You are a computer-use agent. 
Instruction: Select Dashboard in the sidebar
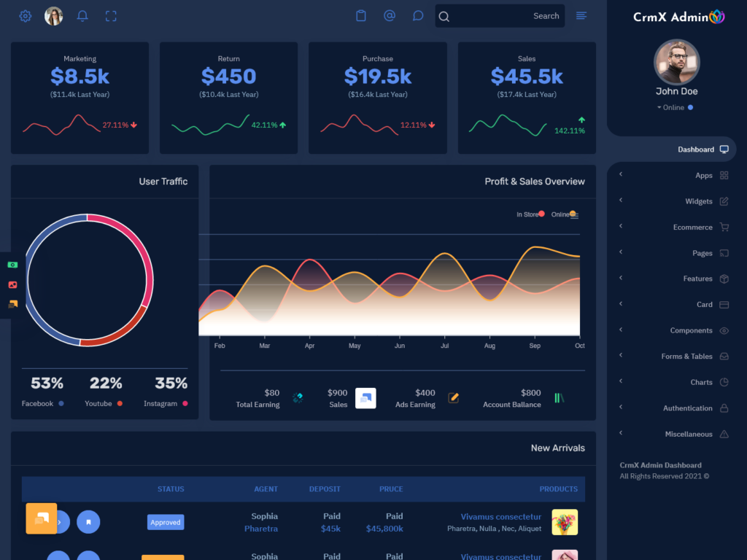click(695, 149)
